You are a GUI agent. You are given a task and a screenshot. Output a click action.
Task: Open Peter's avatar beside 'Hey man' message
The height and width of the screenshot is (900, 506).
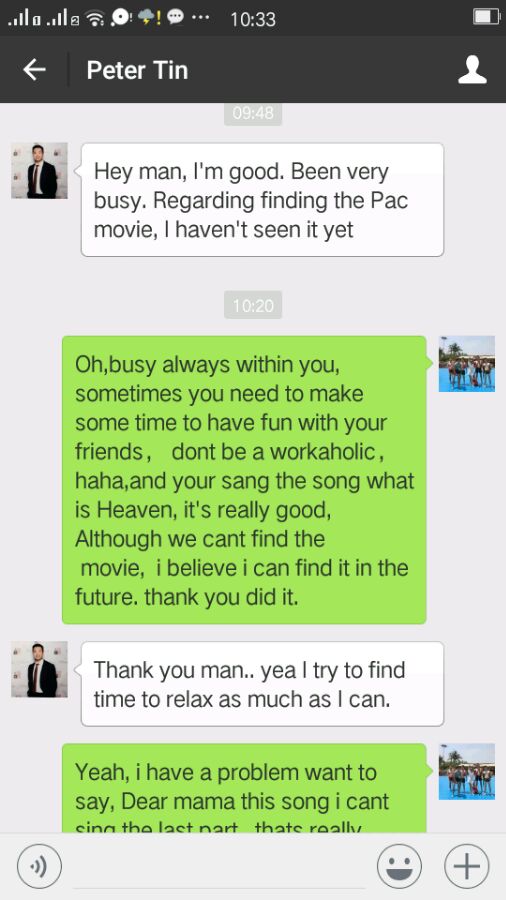click(39, 170)
